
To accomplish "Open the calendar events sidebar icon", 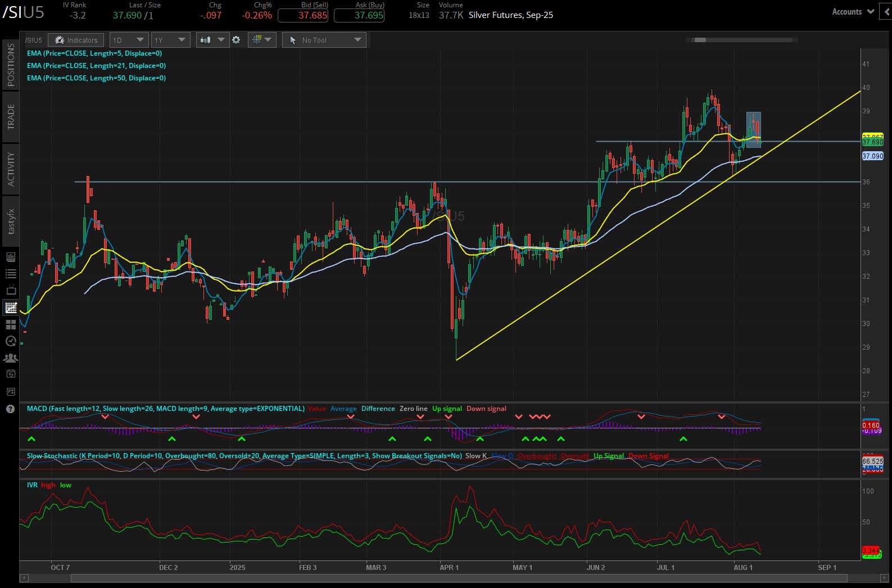I will coord(11,374).
